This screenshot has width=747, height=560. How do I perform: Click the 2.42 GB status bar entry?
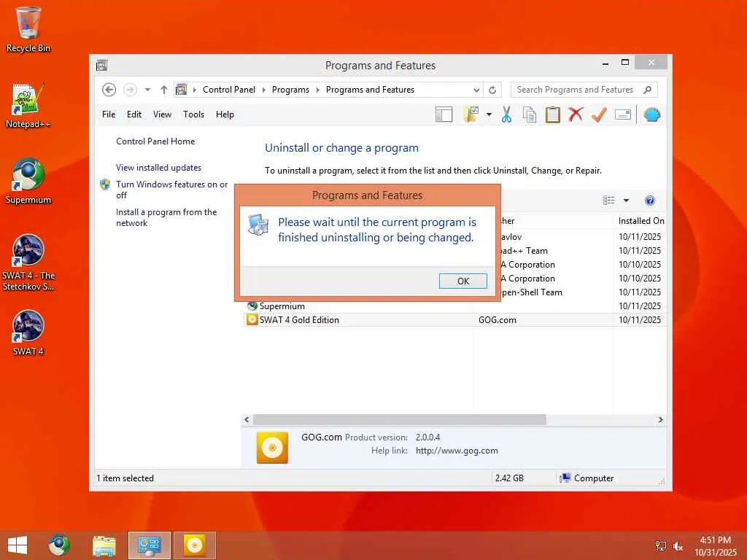tap(509, 478)
